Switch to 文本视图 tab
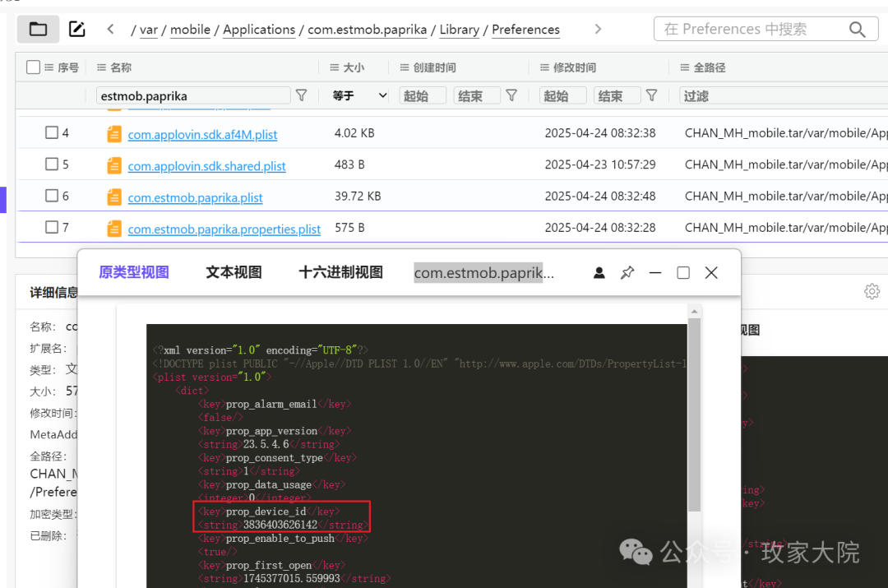This screenshot has width=888, height=588. 234,272
